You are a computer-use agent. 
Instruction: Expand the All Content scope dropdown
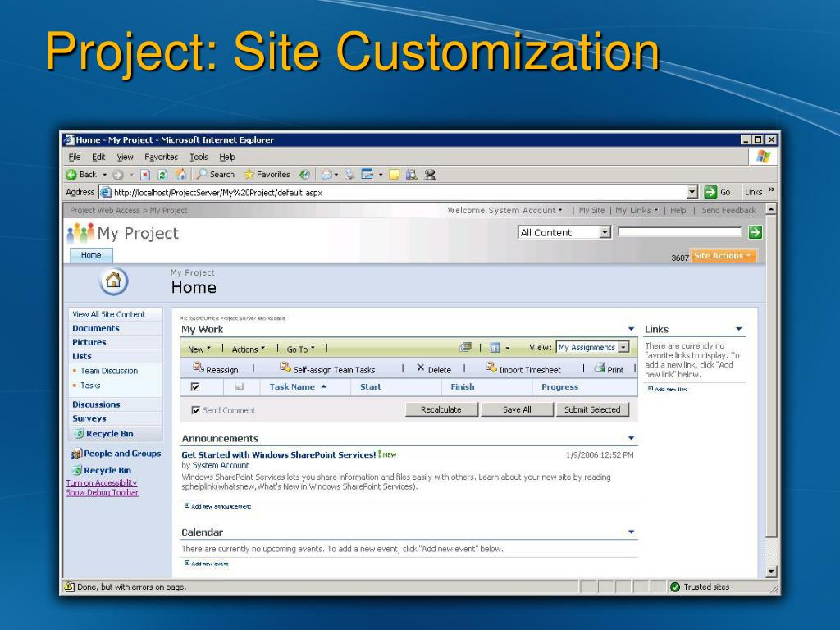(x=605, y=233)
